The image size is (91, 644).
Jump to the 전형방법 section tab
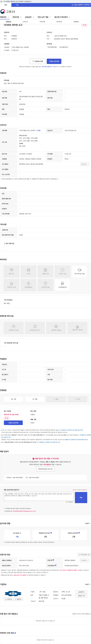click(76, 22)
